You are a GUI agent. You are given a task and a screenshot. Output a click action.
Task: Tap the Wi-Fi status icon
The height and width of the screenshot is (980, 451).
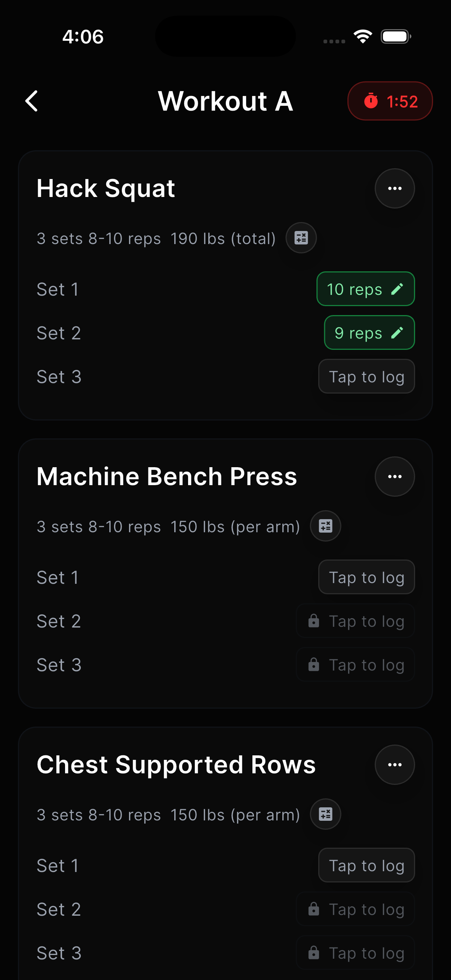point(362,37)
